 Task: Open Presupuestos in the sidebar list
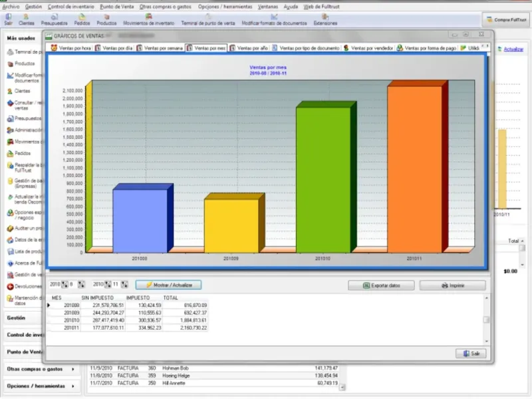tap(24, 118)
